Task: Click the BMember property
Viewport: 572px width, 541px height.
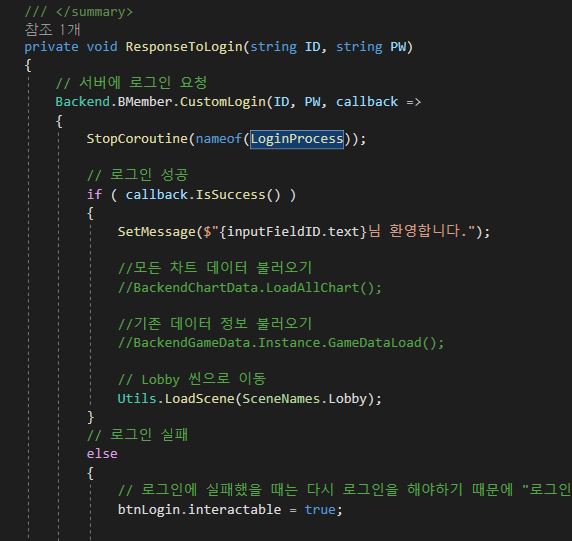Action: [x=145, y=102]
